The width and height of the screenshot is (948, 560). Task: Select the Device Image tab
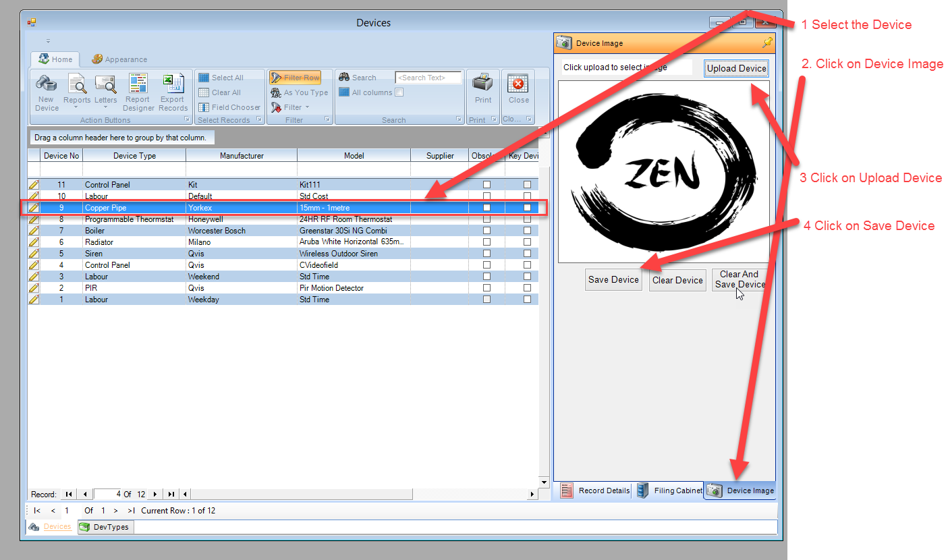tap(740, 491)
